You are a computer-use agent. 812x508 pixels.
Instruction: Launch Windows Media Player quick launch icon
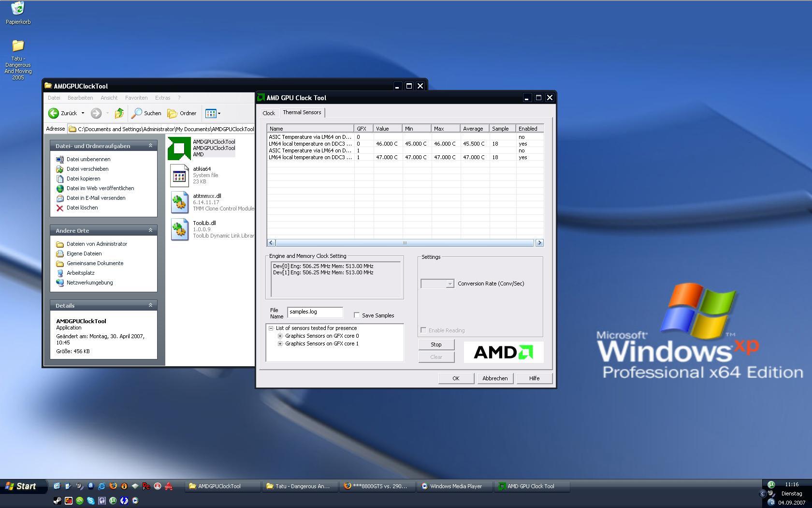(x=135, y=501)
